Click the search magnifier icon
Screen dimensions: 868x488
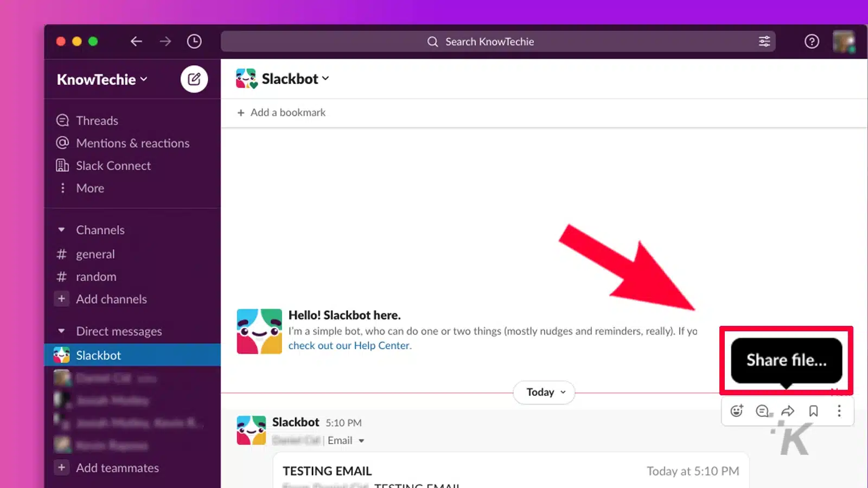[x=432, y=42]
